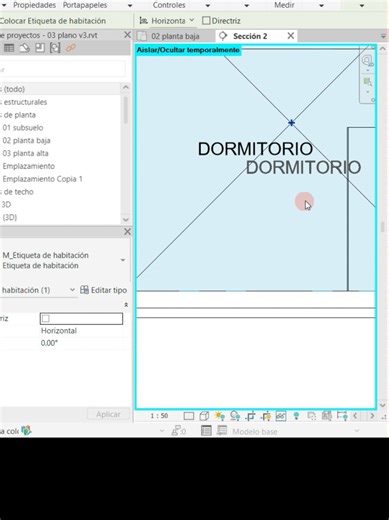The image size is (389, 520).
Task: Click the orientation icon beside the Horizontal dropdown
Action: (x=143, y=21)
